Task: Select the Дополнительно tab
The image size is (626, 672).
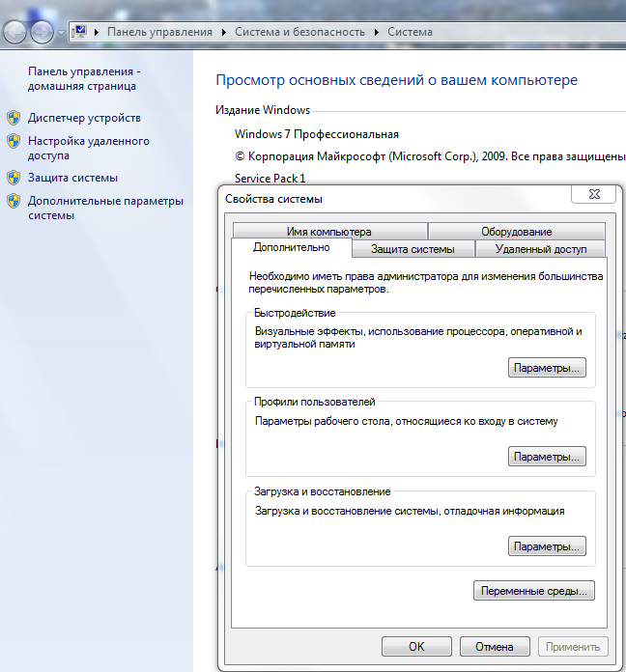Action: (292, 247)
